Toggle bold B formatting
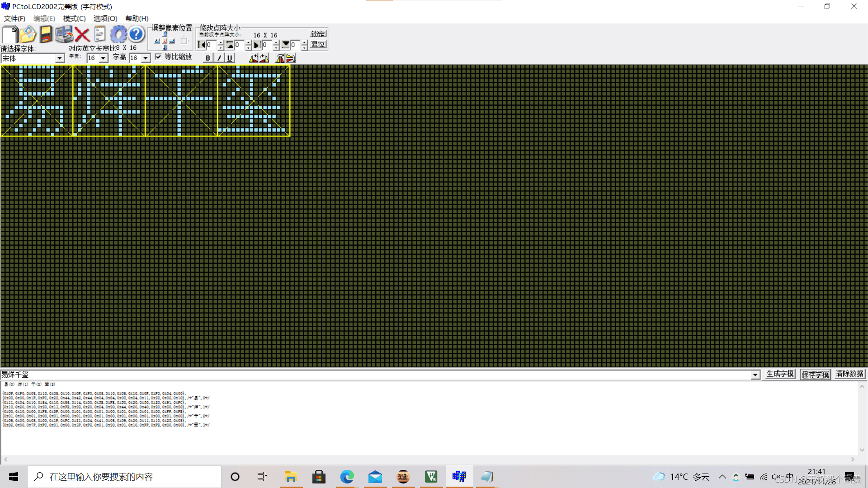 (x=208, y=58)
